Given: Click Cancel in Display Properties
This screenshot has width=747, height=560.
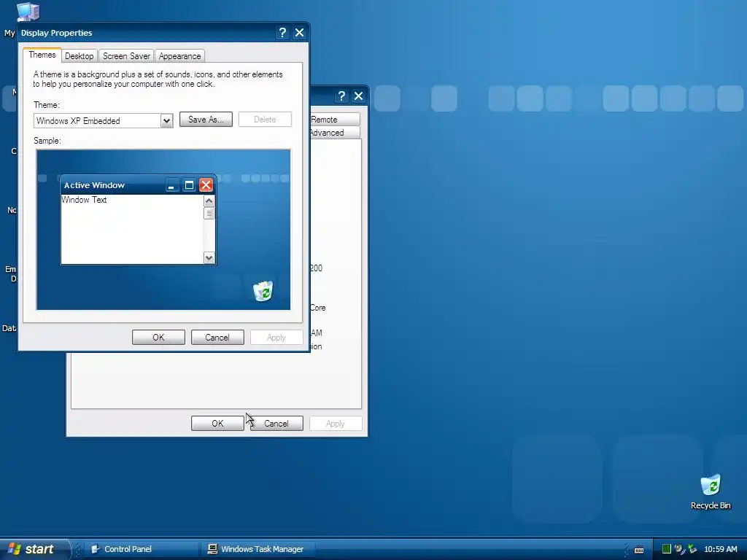Looking at the screenshot, I should point(217,337).
